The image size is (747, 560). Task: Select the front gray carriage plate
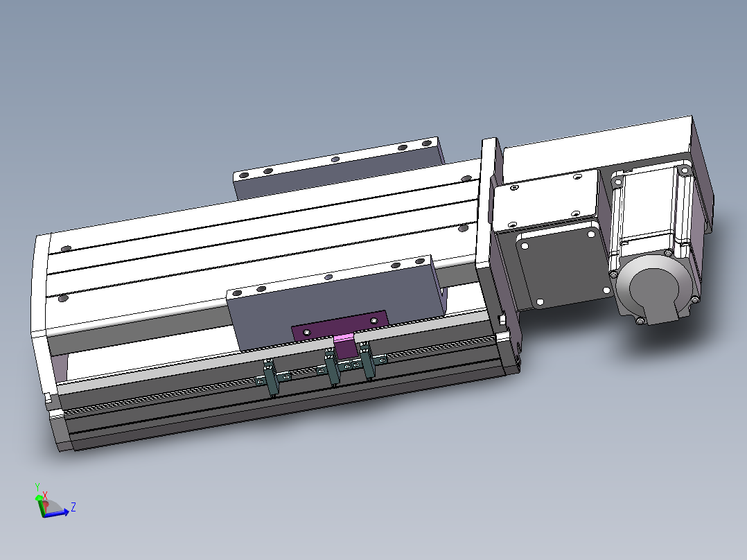(336, 302)
